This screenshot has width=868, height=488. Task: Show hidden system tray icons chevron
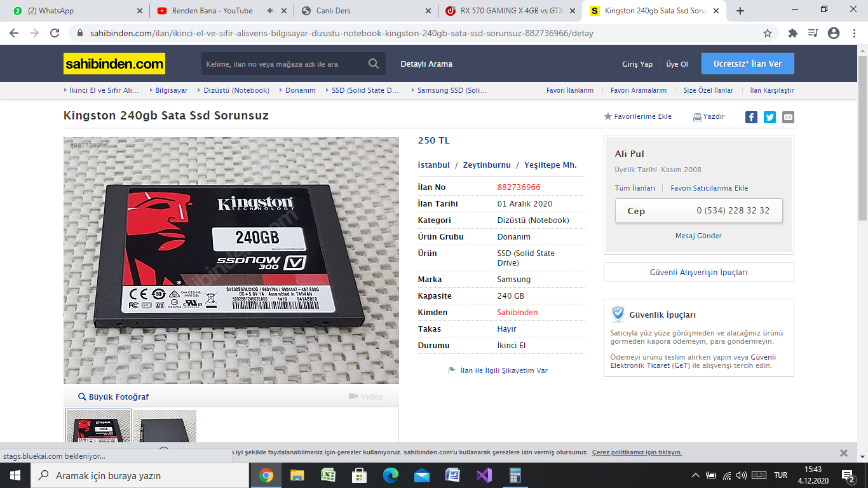(696, 475)
